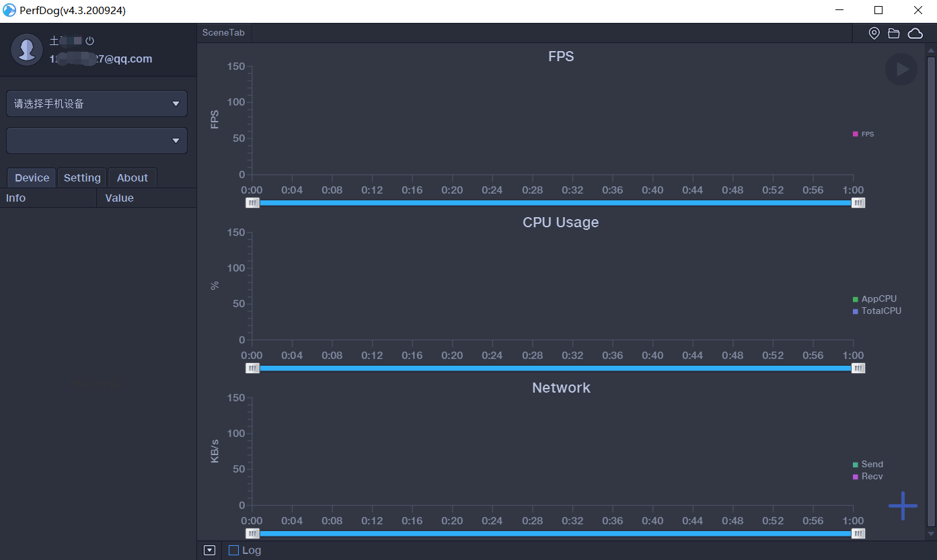
Task: Expand the empty app selection dropdown
Action: point(97,141)
